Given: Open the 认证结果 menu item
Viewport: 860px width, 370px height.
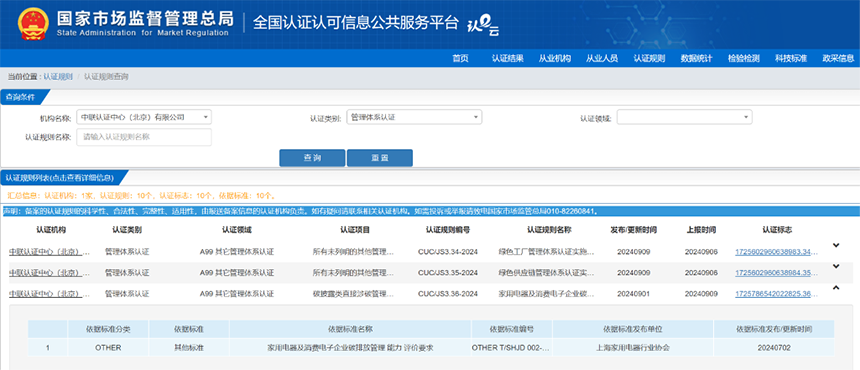Looking at the screenshot, I should (507, 59).
